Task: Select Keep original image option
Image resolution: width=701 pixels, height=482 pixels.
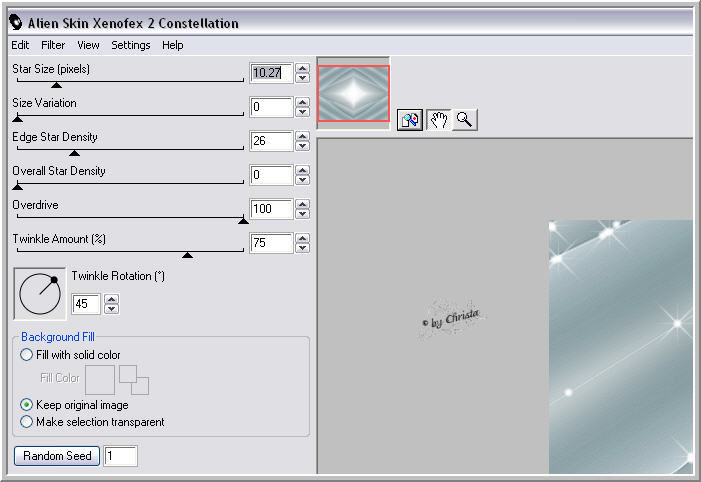Action: [x=26, y=405]
